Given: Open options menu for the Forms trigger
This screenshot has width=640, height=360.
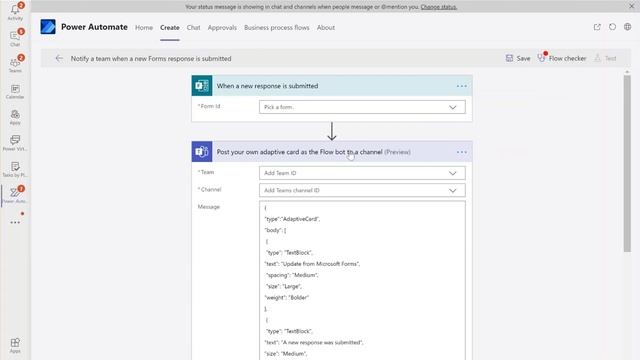Looking at the screenshot, I should tap(462, 86).
